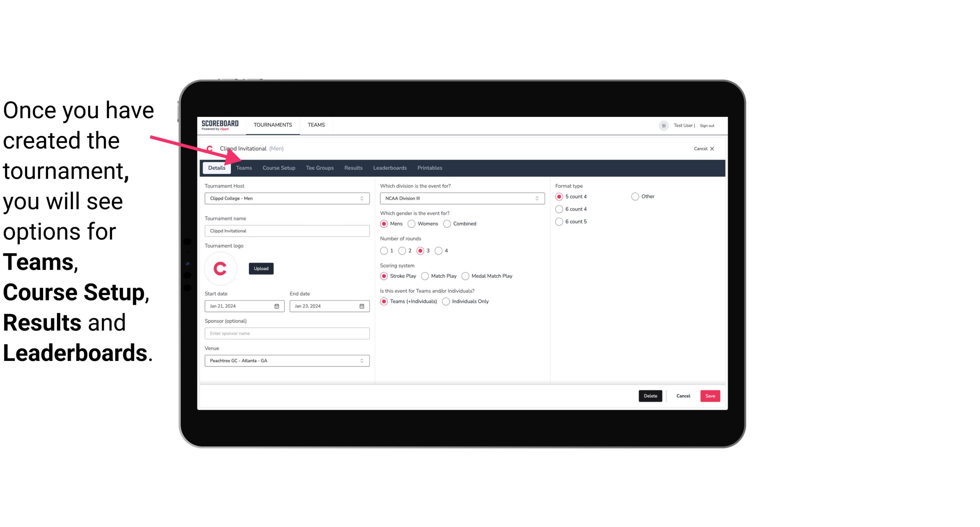Click the Save button
980x527 pixels.
click(710, 395)
